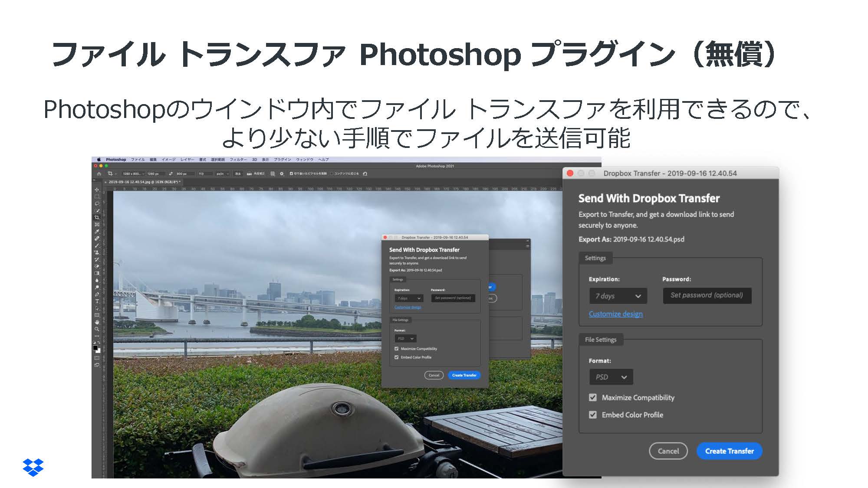Uncheck Embed Color Profile in large dialog

click(x=592, y=415)
